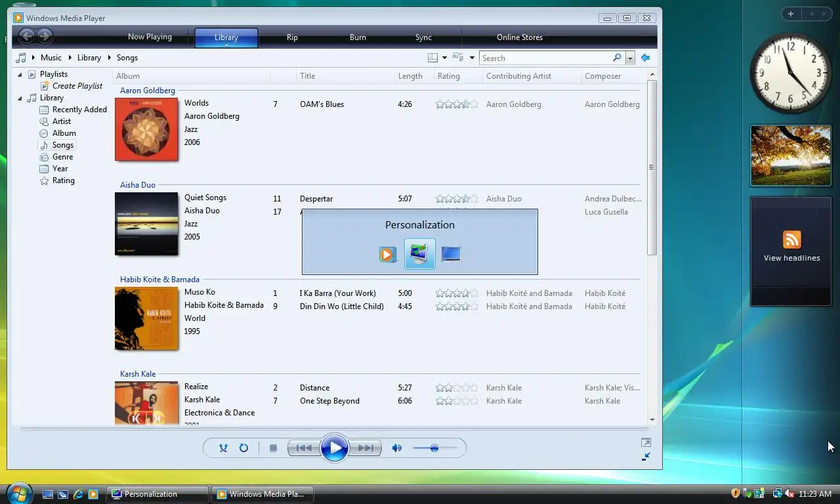Click the Muso Ko album cover thumbnail
840x504 pixels.
pos(146,318)
